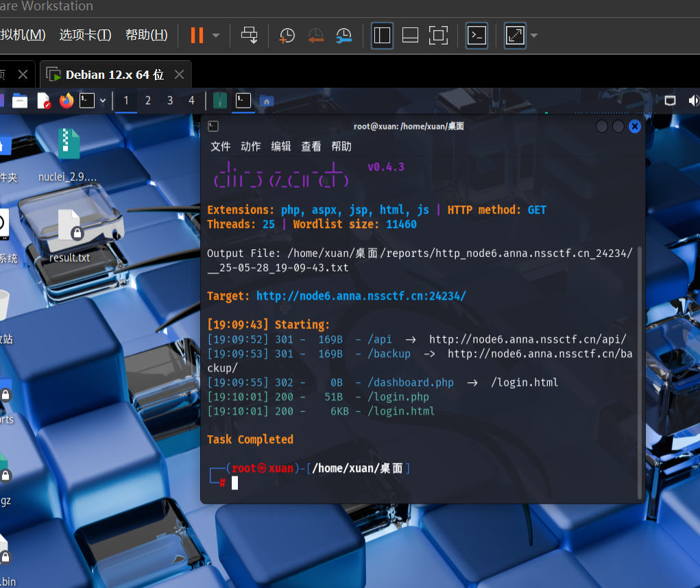Click the terminal title root@xuan: /home/xuan/桌面
The height and width of the screenshot is (588, 700).
point(409,126)
